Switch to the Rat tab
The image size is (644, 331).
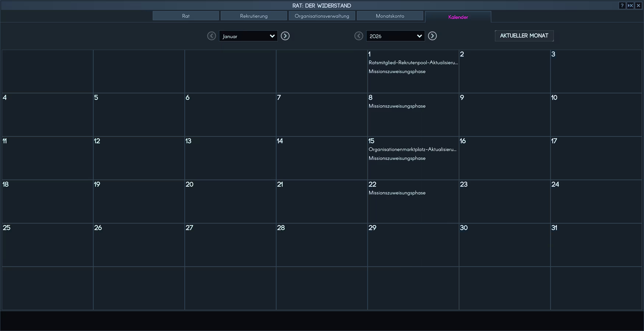click(186, 16)
